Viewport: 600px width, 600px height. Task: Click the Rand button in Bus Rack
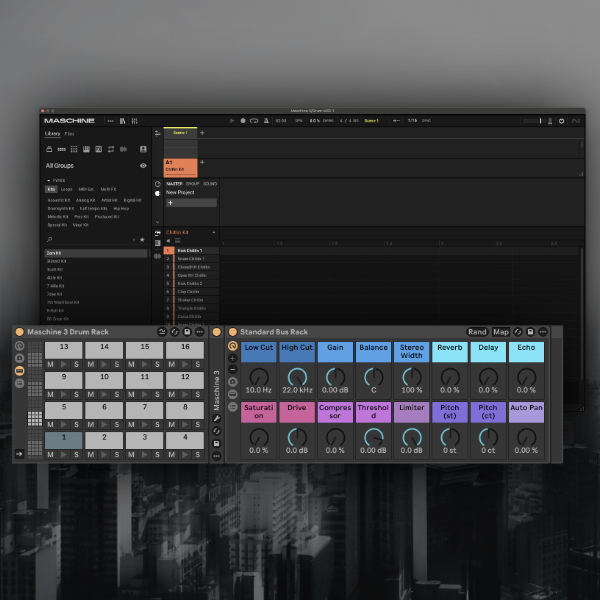[x=477, y=332]
